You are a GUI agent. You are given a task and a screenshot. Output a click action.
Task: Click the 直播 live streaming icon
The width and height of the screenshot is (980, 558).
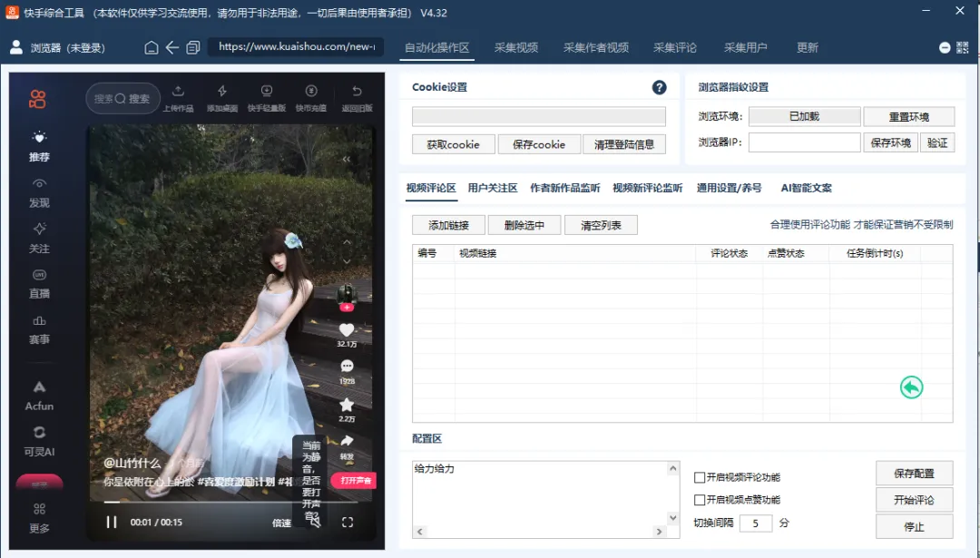38,283
